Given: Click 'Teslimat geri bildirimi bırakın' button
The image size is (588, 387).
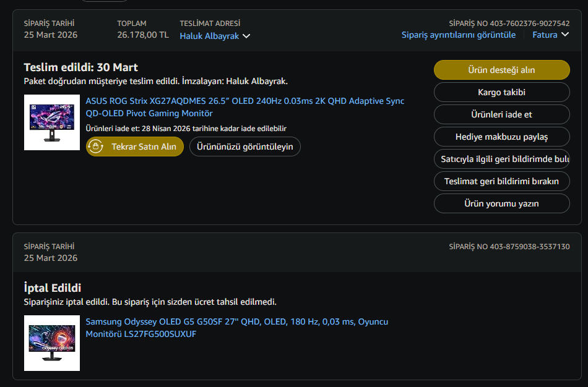Looking at the screenshot, I should tap(502, 181).
